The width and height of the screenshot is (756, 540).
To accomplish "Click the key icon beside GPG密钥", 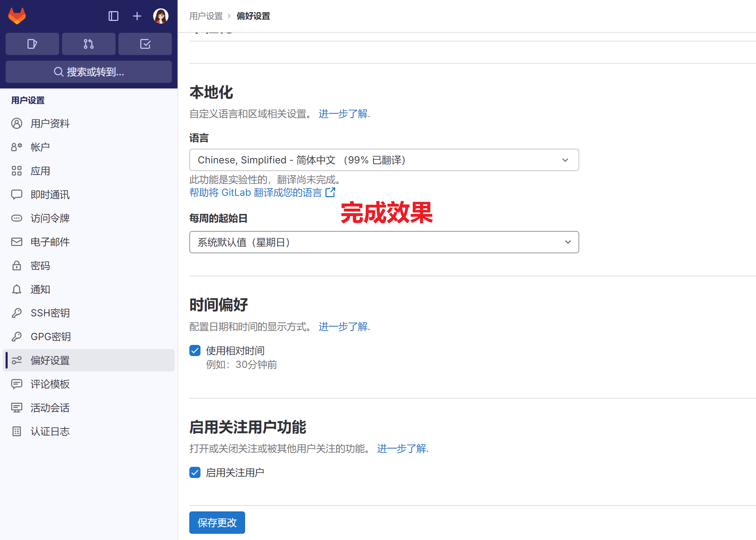I will point(17,337).
